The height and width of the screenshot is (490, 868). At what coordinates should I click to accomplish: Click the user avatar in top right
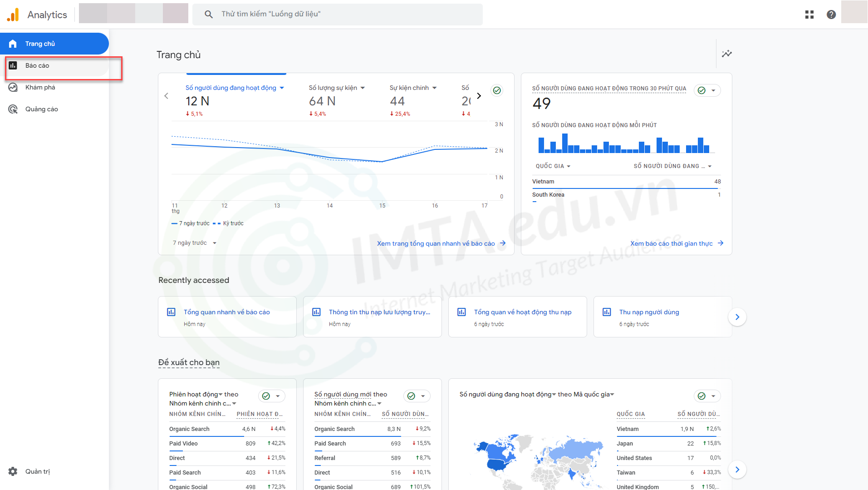coord(854,12)
